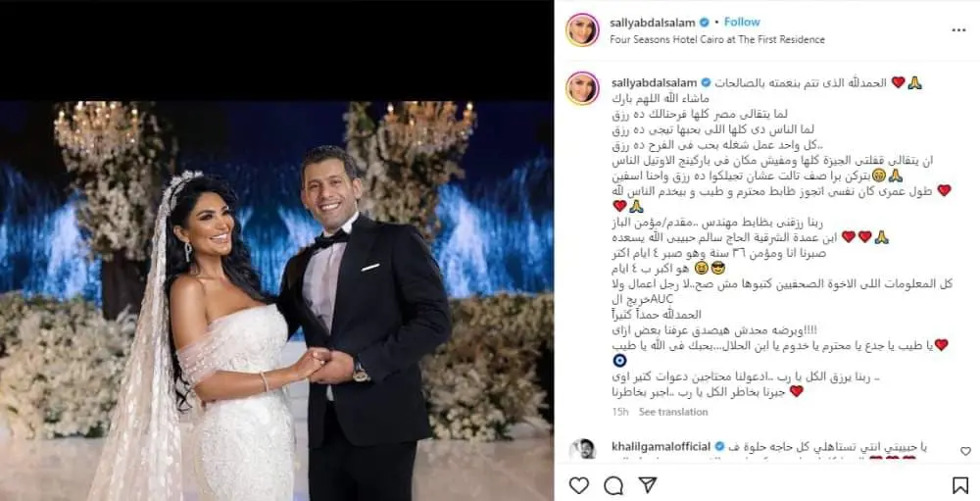The image size is (980, 501).
Task: Open comments with speech bubble icon
Action: click(x=613, y=485)
